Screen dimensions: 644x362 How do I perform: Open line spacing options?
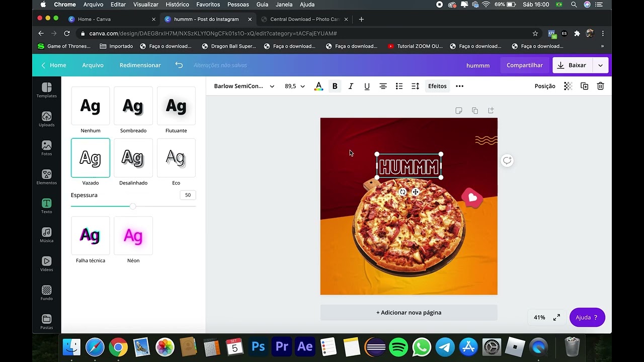pos(415,86)
